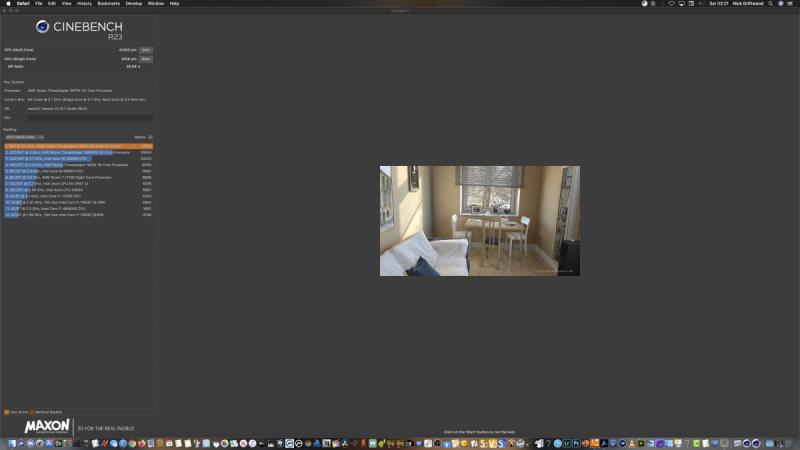Open Spotlight search in menu bar
Viewport: 800px width, 450px height.
click(x=768, y=4)
